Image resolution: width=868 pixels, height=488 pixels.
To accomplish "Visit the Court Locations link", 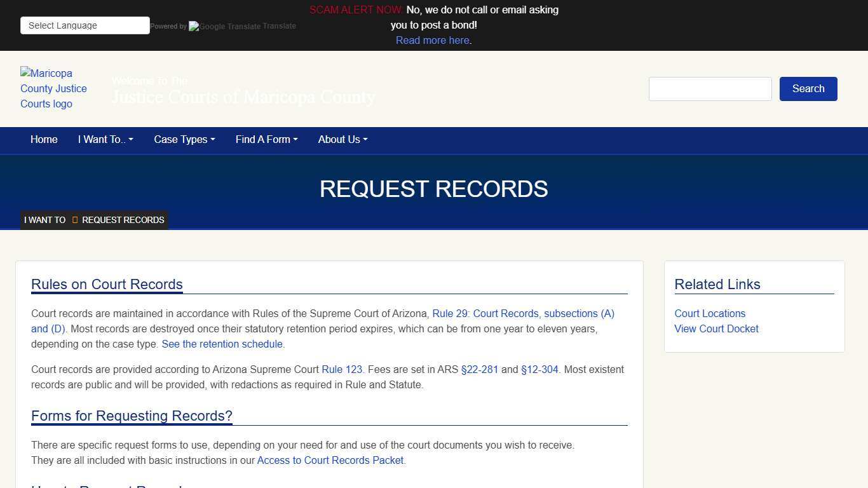I will tap(709, 313).
